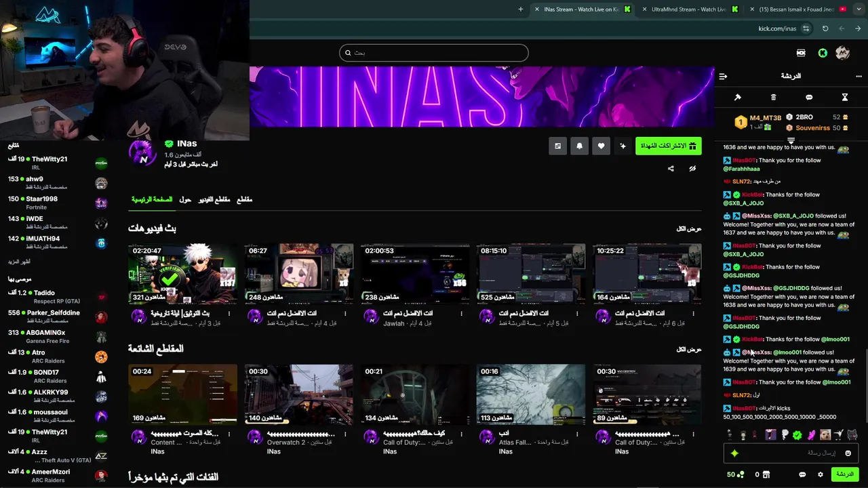Image resolution: width=868 pixels, height=488 pixels.
Task: Open a new browser tab with plus
Action: [x=521, y=9]
